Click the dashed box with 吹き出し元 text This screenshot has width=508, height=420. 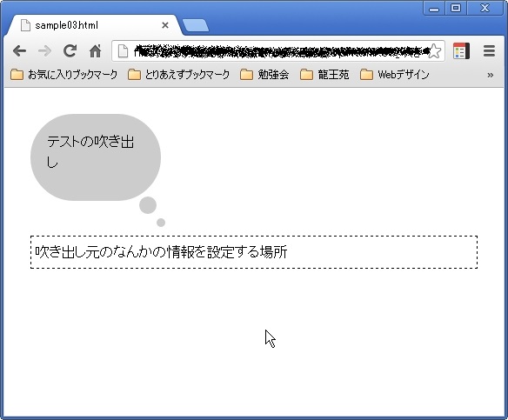pos(254,252)
